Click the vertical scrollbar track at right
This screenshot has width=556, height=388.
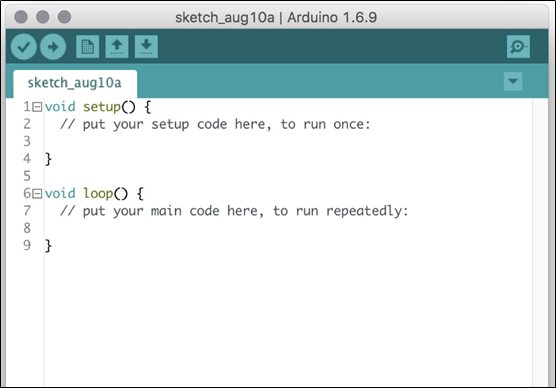click(x=540, y=242)
